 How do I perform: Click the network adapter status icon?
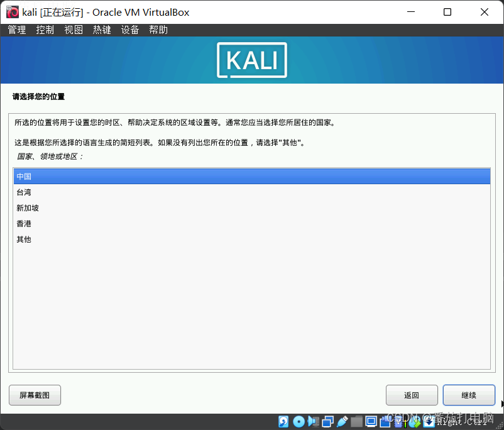[x=328, y=422]
